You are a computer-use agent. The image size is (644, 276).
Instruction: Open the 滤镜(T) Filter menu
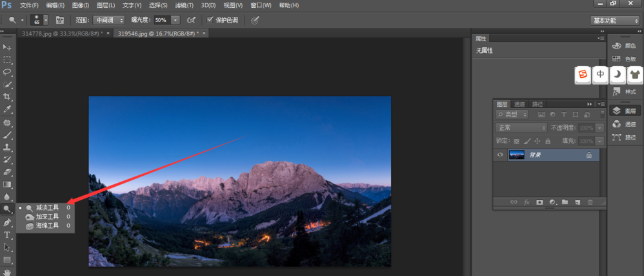click(185, 5)
